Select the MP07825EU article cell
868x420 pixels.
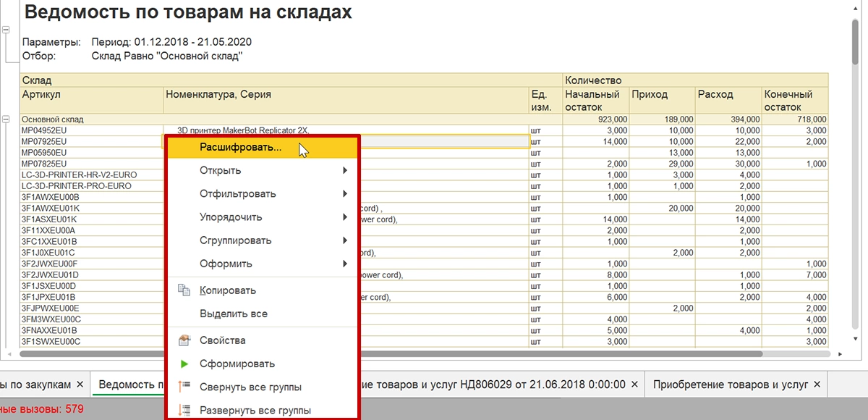92,164
